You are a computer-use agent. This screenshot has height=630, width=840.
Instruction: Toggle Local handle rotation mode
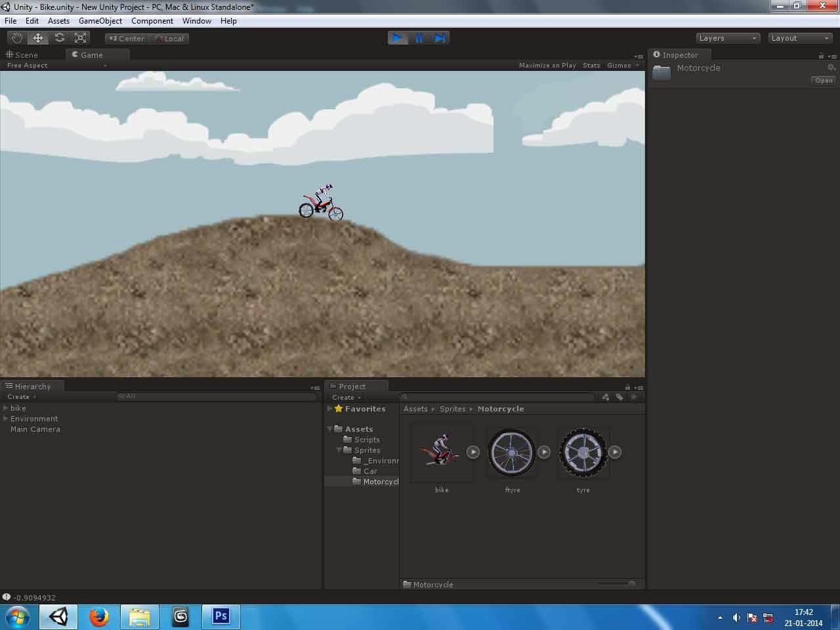169,38
